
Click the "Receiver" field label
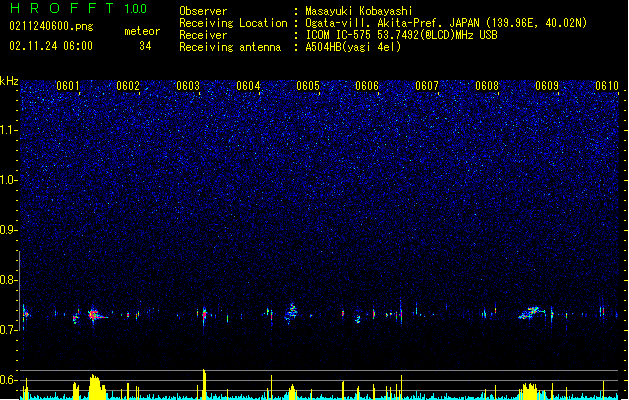tap(203, 35)
